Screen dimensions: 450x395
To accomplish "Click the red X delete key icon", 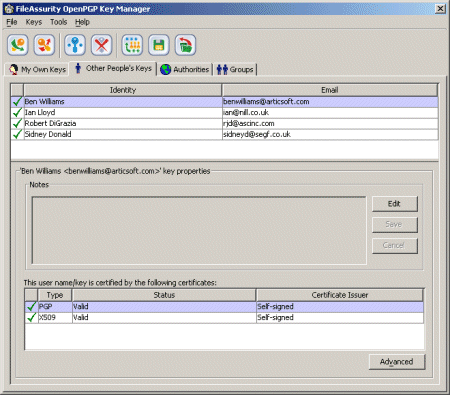I will [x=102, y=45].
